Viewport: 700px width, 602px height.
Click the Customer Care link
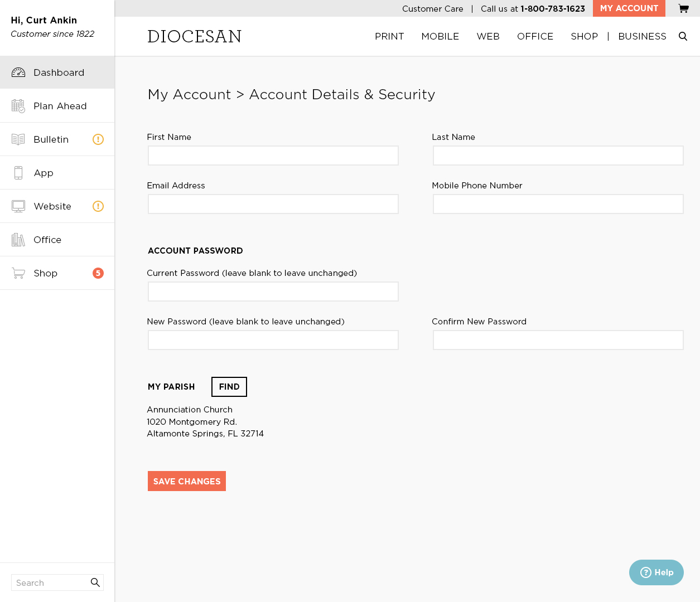(x=433, y=9)
